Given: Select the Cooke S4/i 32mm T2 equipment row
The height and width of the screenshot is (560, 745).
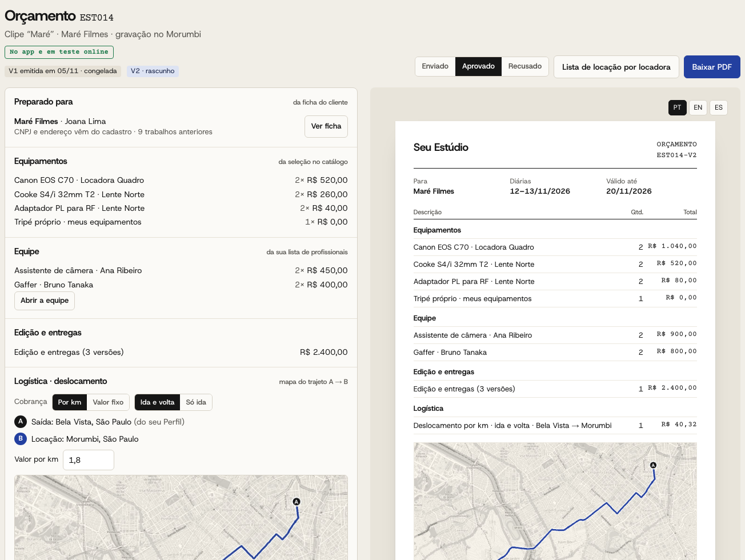Looking at the screenshot, I should pos(181,194).
